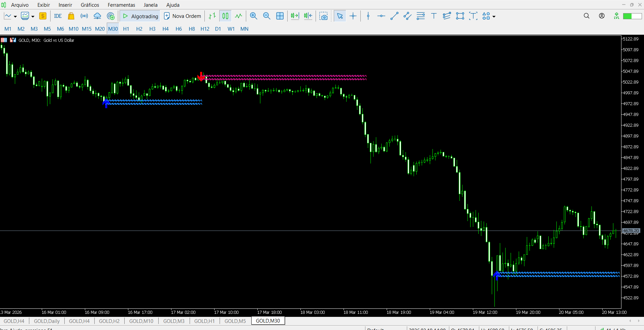The width and height of the screenshot is (644, 330).
Task: Click the Nova Ordem button
Action: 183,16
